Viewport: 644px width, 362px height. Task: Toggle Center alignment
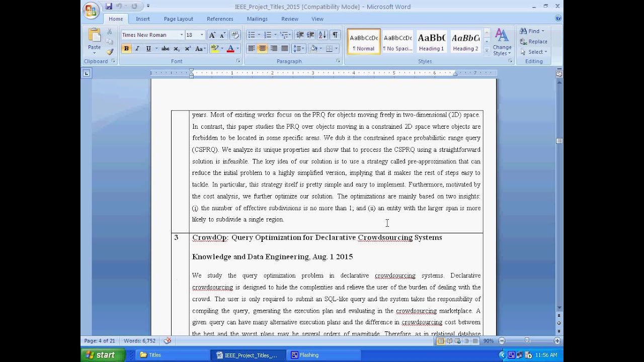(x=263, y=49)
